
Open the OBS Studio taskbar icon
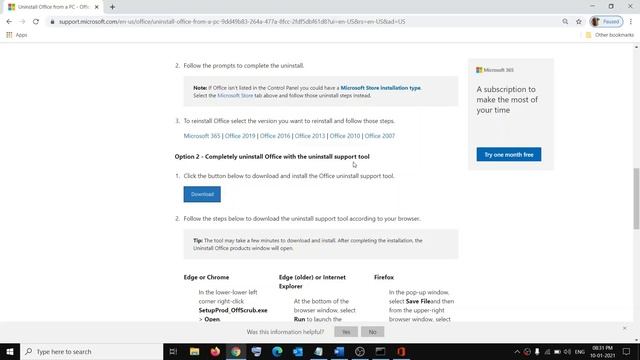tap(360, 351)
